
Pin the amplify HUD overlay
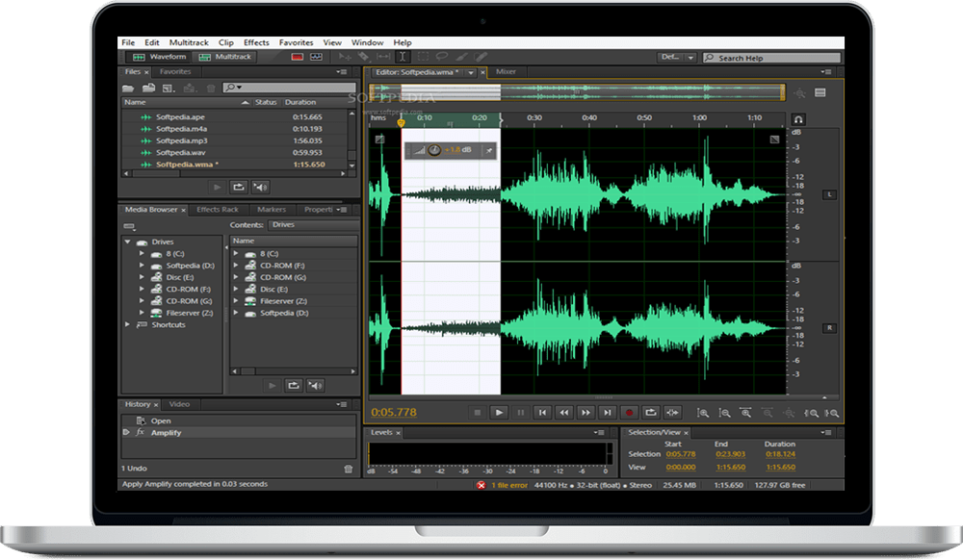point(489,150)
